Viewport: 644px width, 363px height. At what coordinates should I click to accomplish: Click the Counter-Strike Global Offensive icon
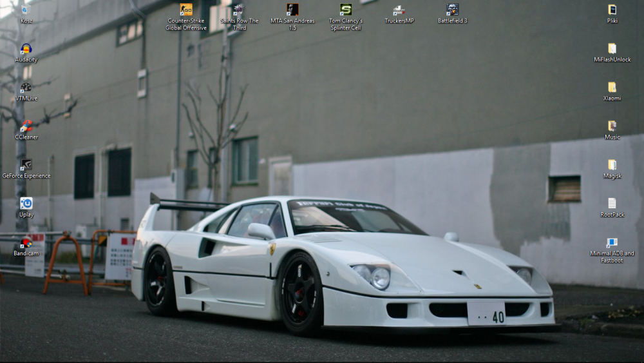pyautogui.click(x=186, y=10)
